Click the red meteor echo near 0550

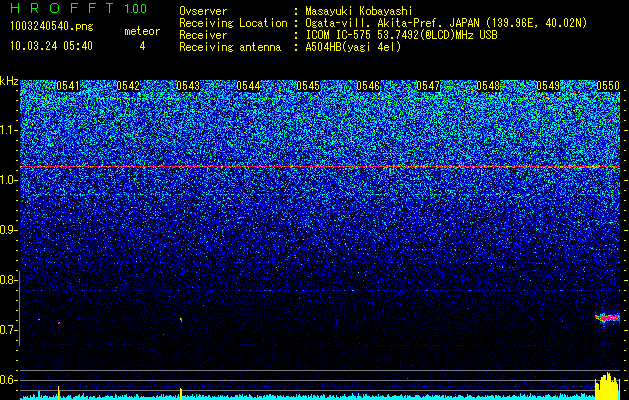pyautogui.click(x=607, y=318)
